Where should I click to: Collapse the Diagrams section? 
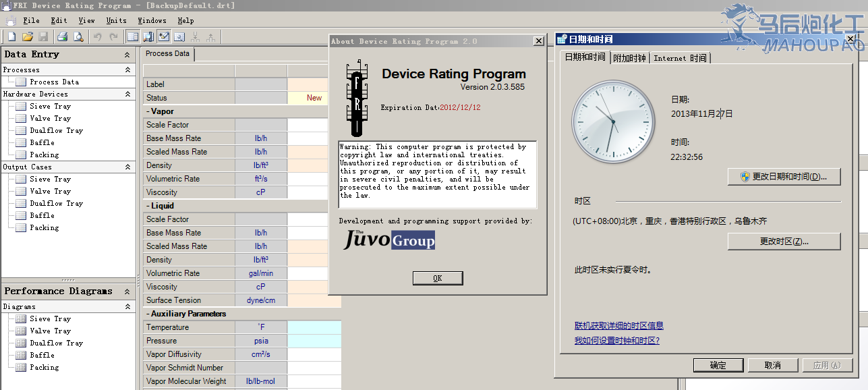(x=127, y=306)
